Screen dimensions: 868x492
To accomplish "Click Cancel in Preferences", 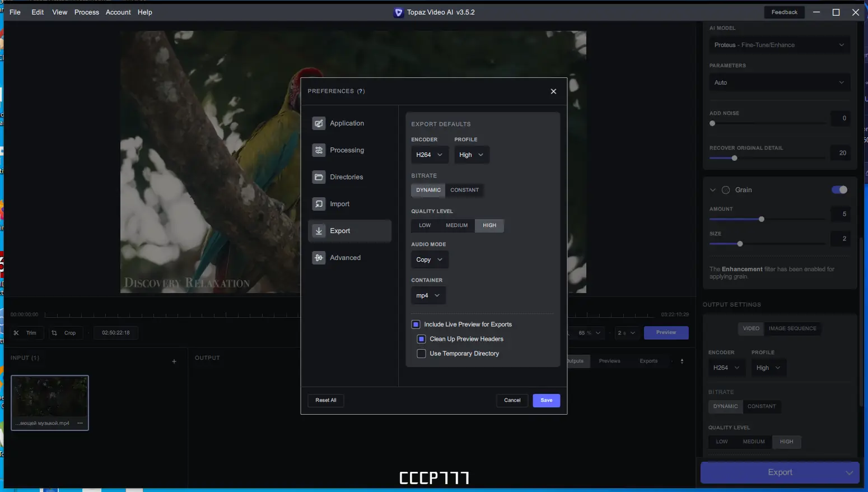I will pos(512,400).
